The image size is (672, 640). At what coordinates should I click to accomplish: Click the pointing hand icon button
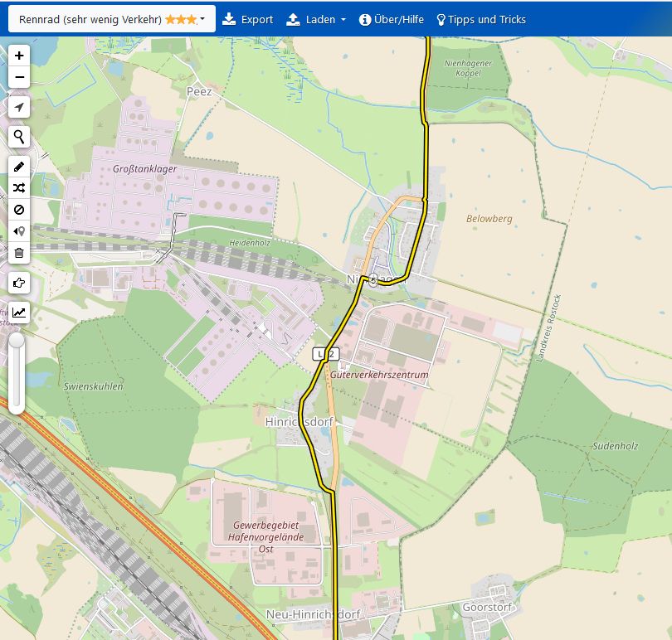(x=20, y=283)
